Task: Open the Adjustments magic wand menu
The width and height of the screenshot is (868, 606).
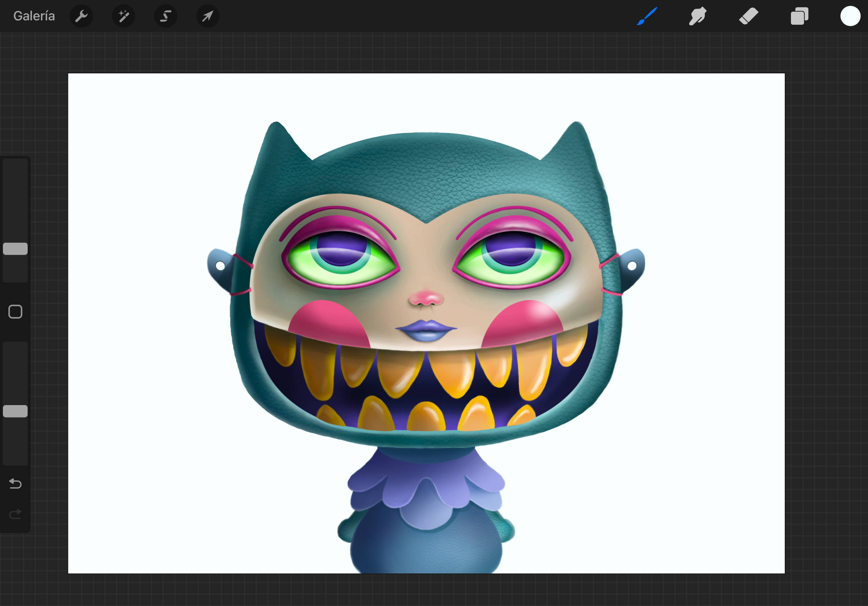Action: coord(124,16)
